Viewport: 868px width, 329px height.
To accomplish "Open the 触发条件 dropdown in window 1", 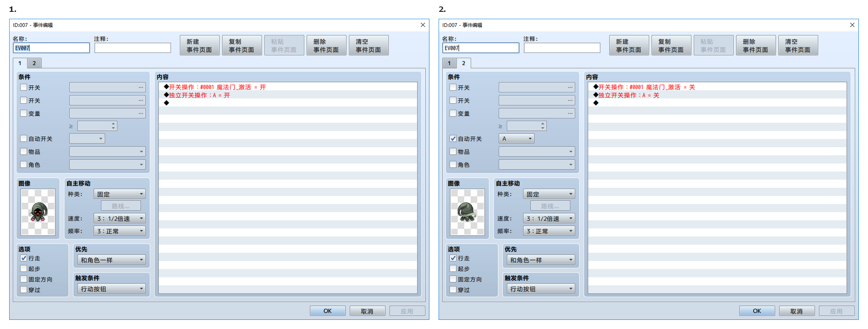I will (x=112, y=289).
